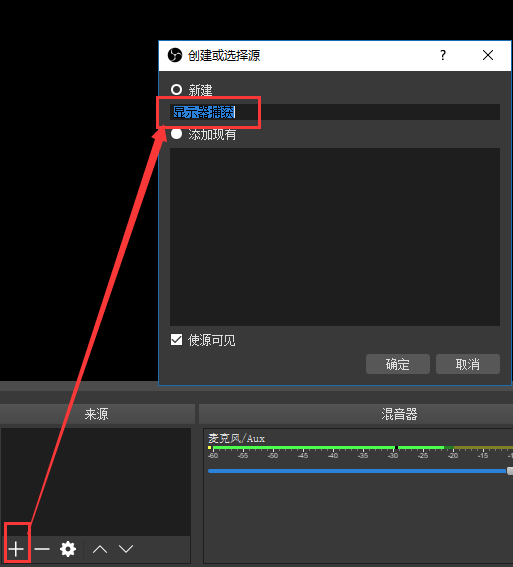
Task: Click the OBS logo in dialog title
Action: 175,55
